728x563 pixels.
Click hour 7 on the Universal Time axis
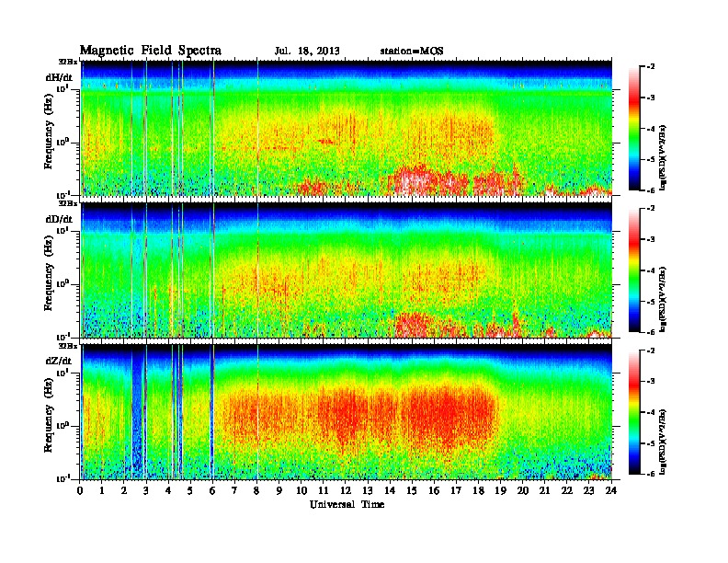click(235, 491)
